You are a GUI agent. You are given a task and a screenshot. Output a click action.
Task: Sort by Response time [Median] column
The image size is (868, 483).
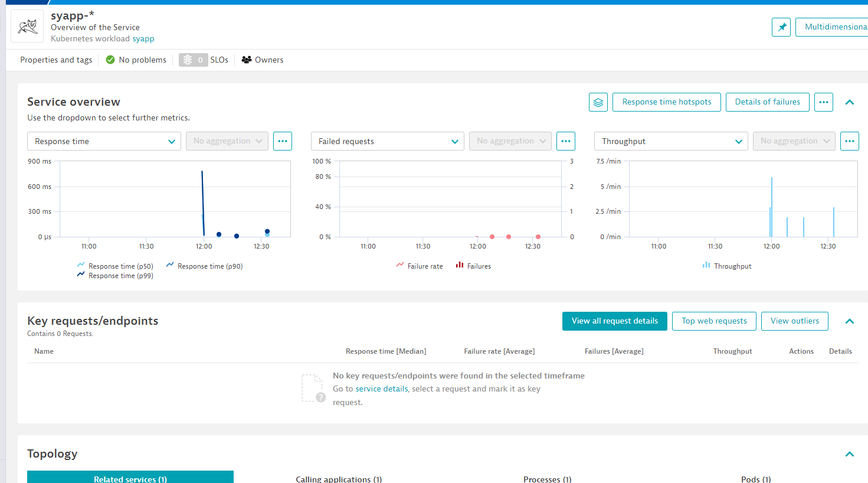386,351
